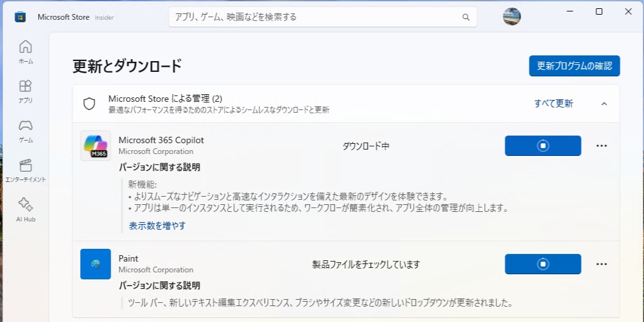The width and height of the screenshot is (644, 322).
Task: Maximize the Microsoft Store window
Action: click(x=599, y=11)
